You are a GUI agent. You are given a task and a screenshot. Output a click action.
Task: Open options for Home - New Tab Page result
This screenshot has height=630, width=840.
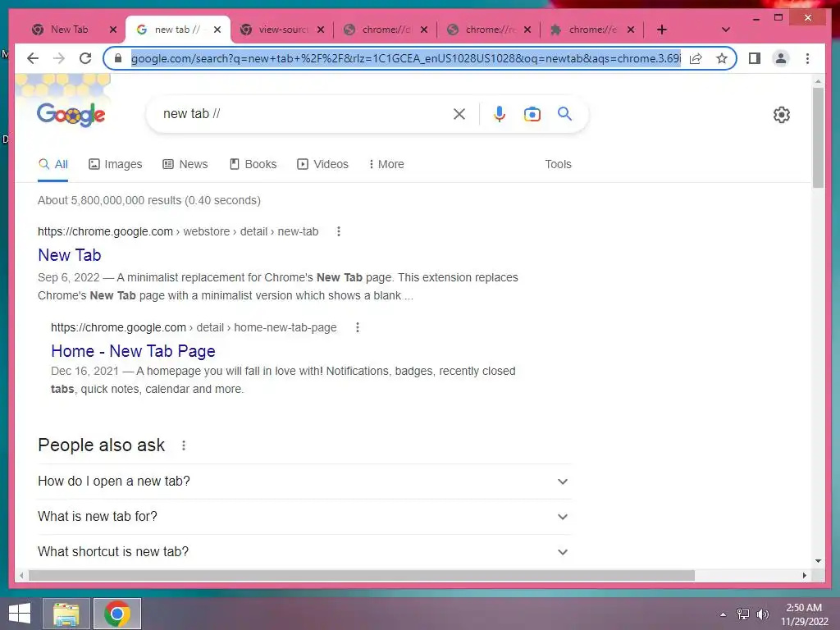click(x=358, y=327)
